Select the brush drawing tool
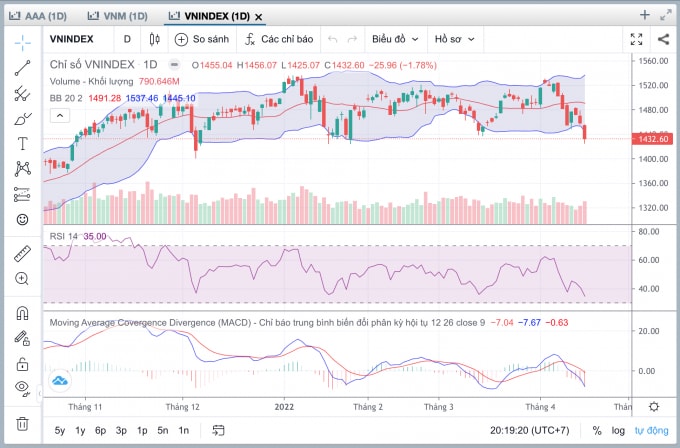The height and width of the screenshot is (448, 680). tap(23, 118)
